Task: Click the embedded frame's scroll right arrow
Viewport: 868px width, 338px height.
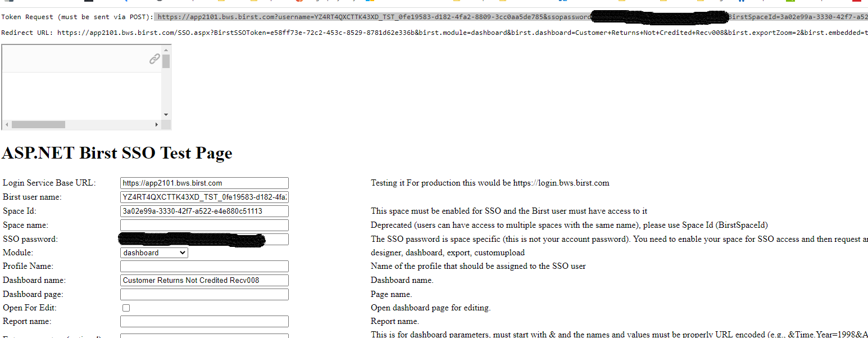Action: click(158, 124)
